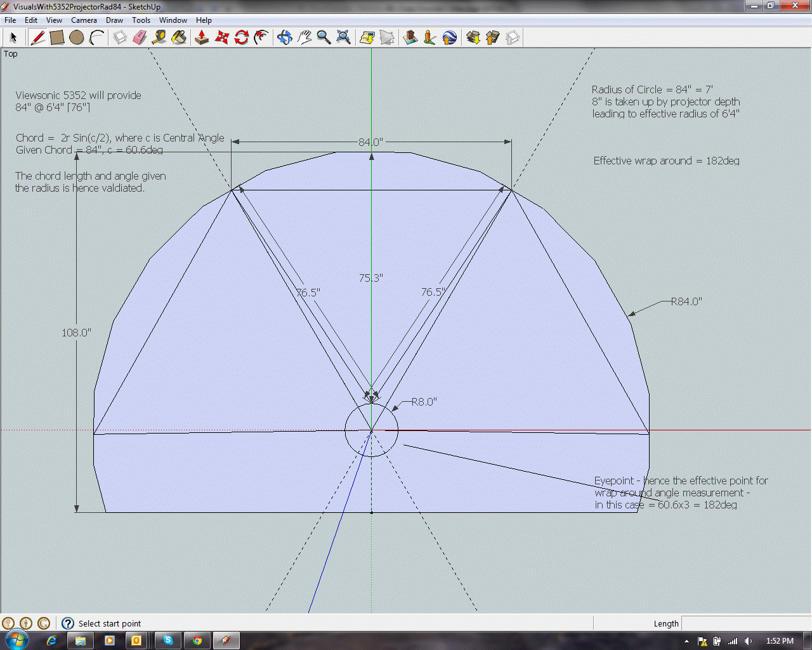Open the File menu

10,20
